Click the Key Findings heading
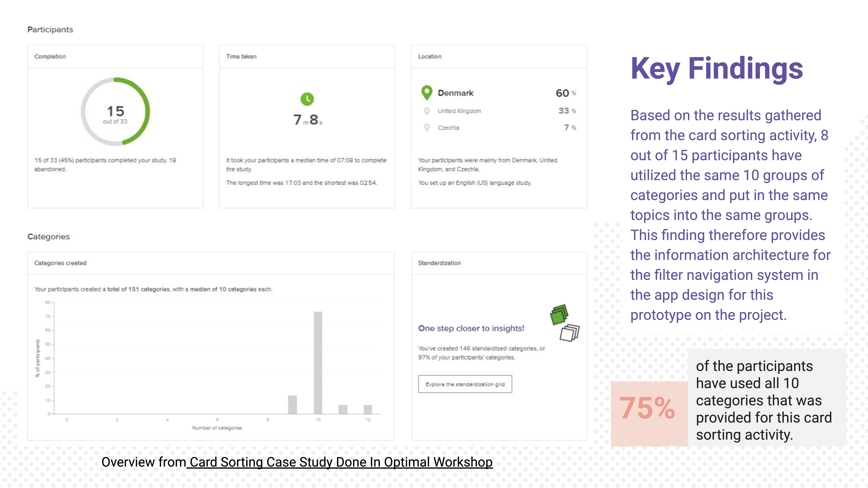The image size is (868, 488). tap(717, 69)
